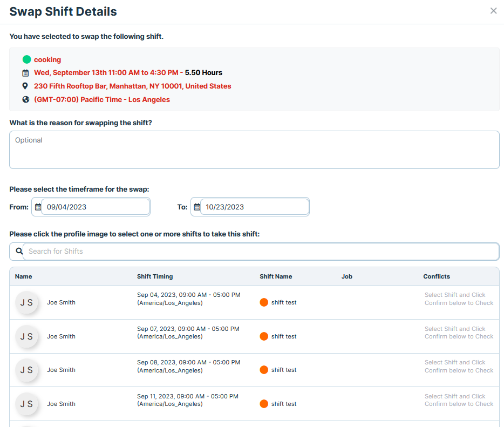Click the Conflicts column header
Image resolution: width=504 pixels, height=427 pixels.
(x=437, y=276)
